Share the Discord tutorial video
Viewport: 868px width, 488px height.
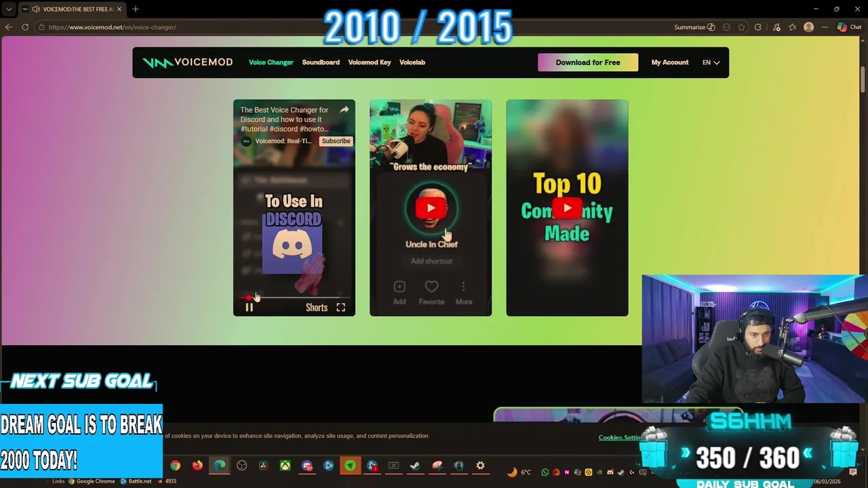(x=344, y=110)
